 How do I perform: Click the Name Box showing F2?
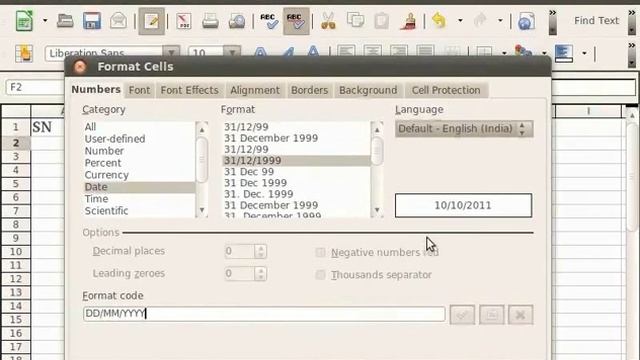35,87
